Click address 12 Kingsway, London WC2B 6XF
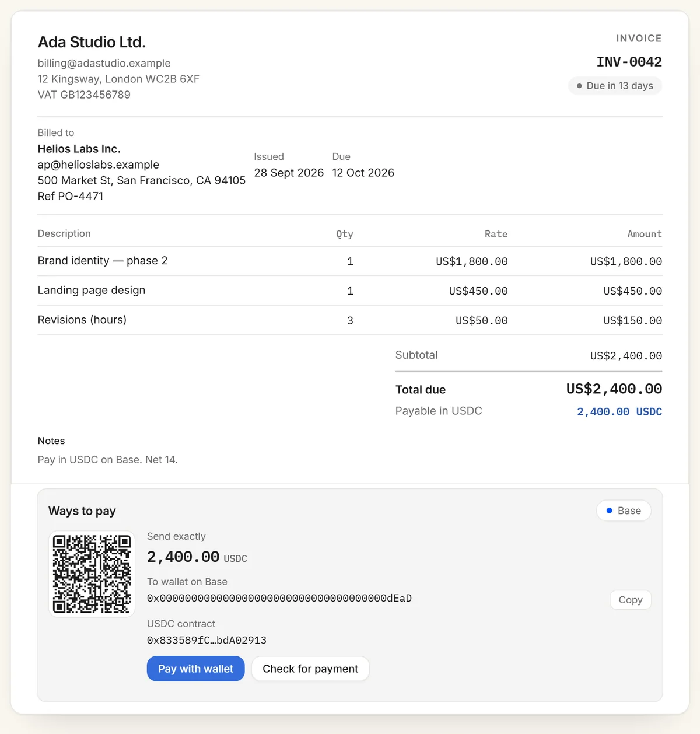 118,79
